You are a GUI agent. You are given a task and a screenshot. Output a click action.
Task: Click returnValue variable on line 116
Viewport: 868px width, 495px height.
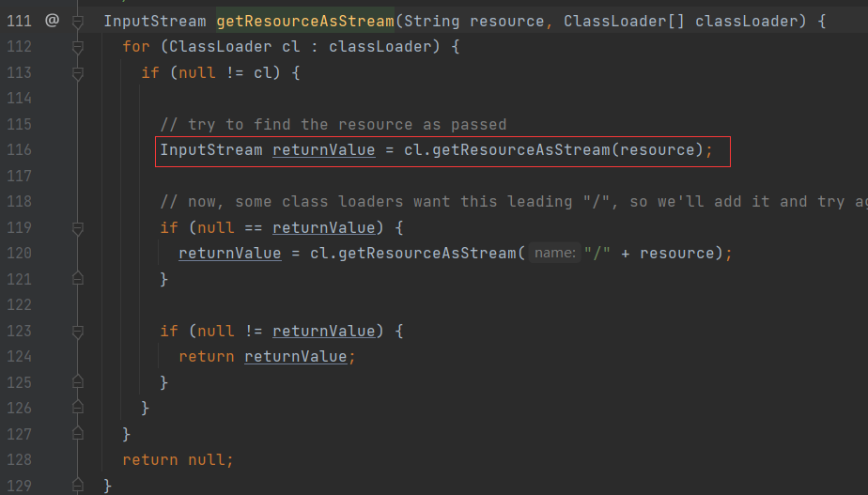(x=324, y=150)
